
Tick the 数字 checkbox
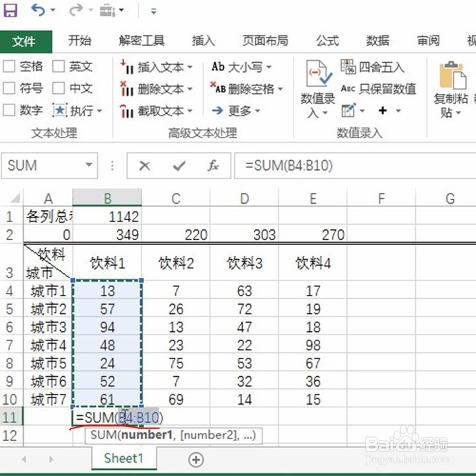(9, 110)
